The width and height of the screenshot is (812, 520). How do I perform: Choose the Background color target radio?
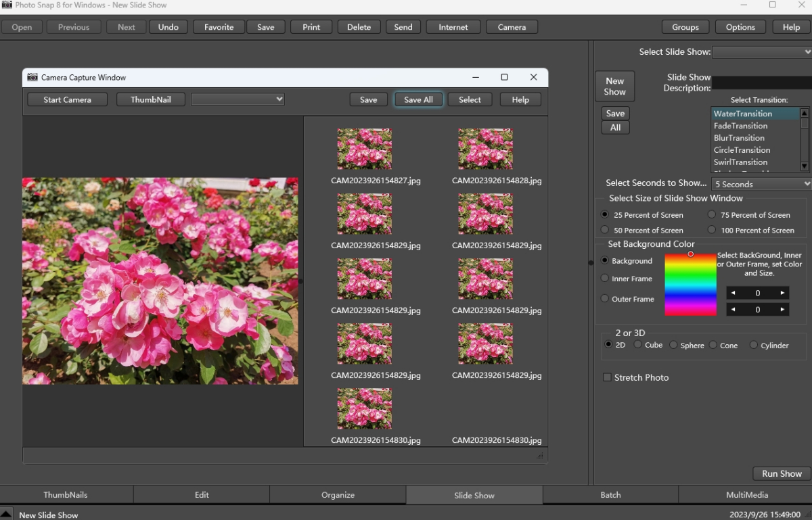[x=605, y=260]
